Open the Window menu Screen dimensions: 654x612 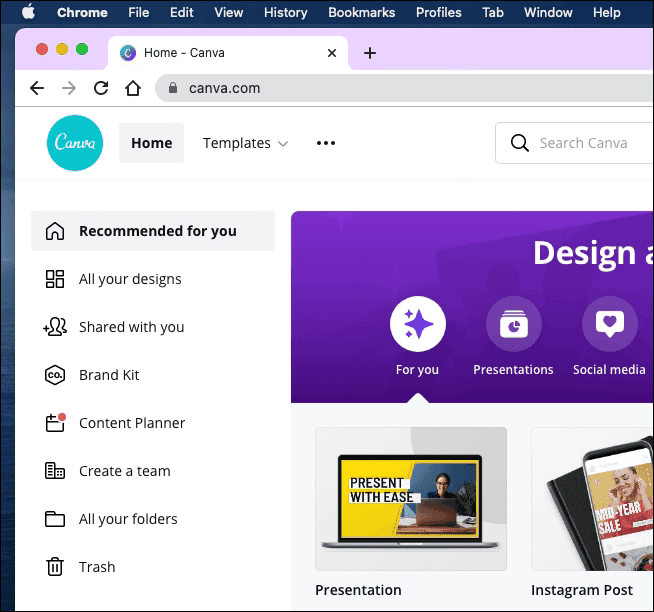[x=548, y=13]
